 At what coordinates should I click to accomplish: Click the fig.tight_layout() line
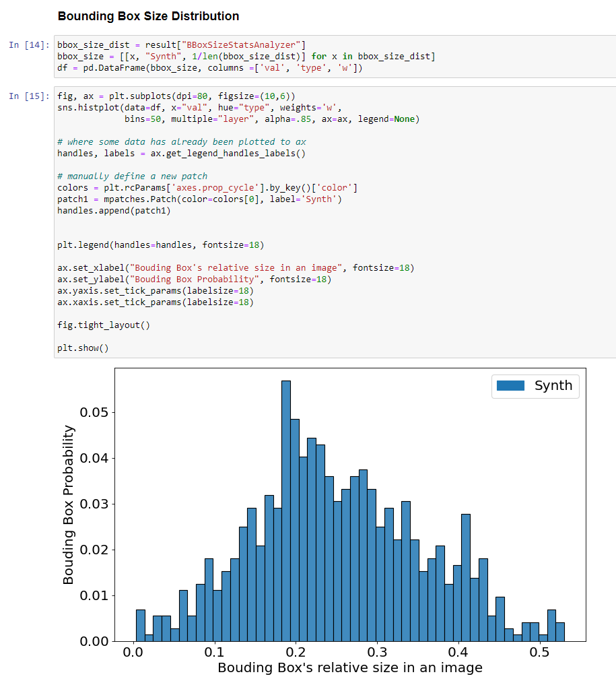(x=104, y=325)
